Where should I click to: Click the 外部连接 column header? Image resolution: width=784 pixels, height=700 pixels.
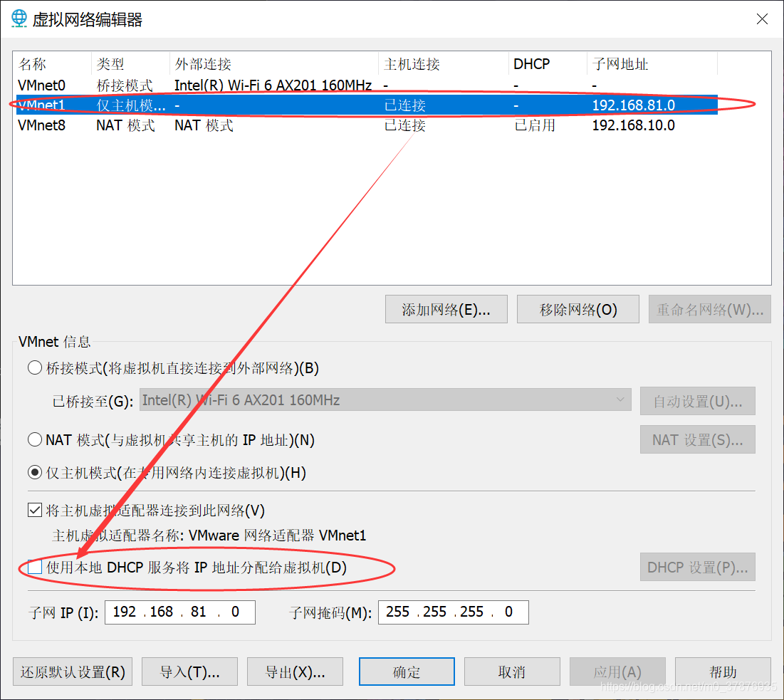[274, 64]
